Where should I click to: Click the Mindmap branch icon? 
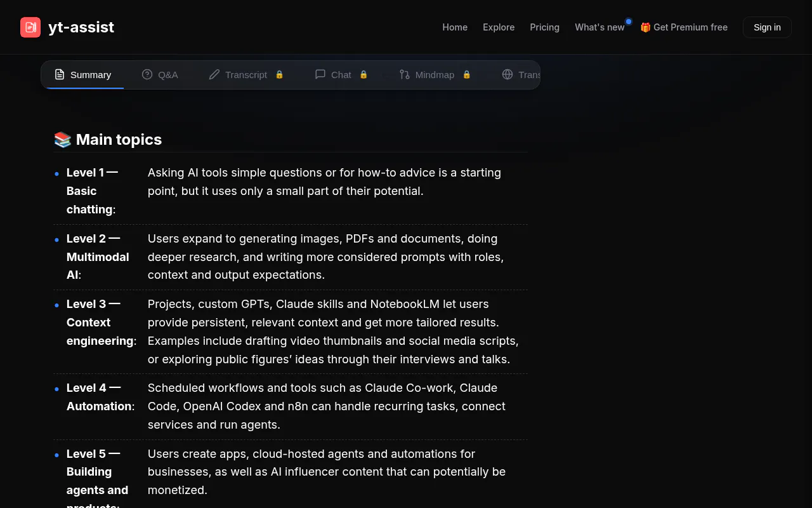click(x=405, y=74)
